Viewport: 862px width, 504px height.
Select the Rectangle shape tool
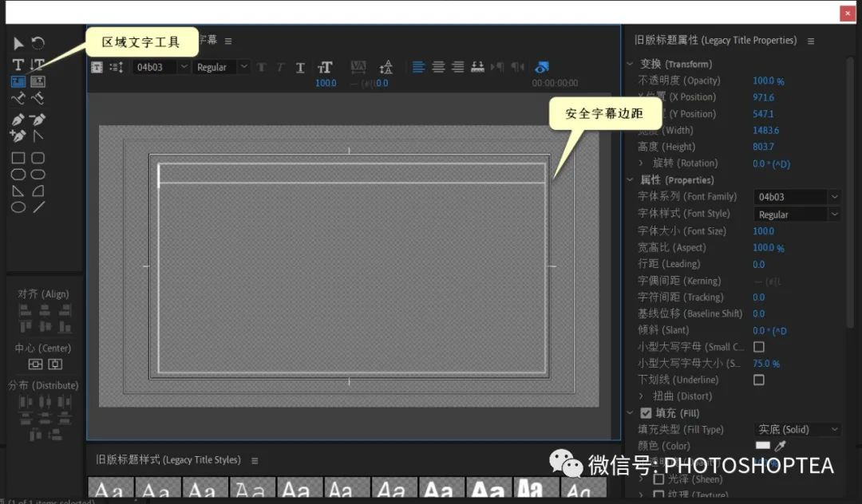pos(18,158)
